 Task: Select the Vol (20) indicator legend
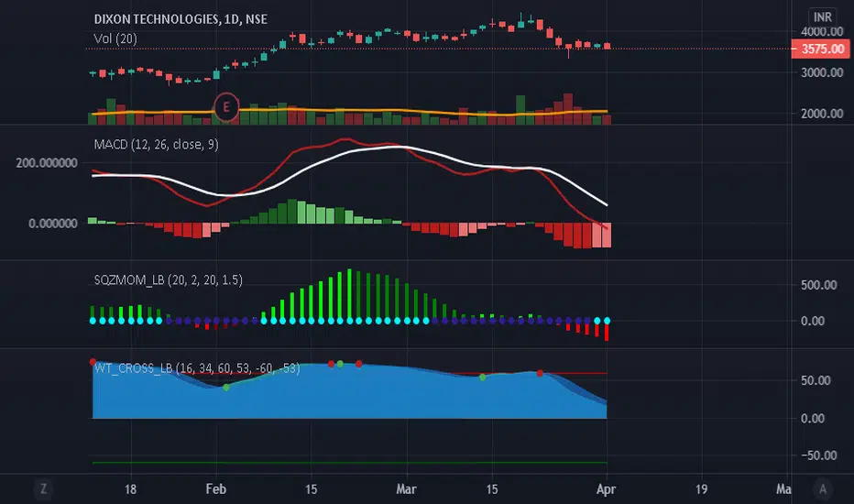[115, 38]
